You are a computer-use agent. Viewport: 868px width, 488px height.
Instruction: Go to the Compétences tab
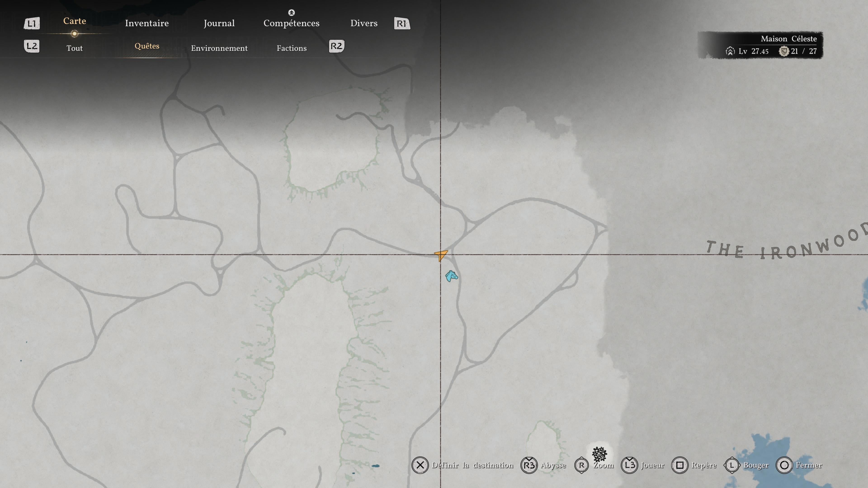coord(291,23)
